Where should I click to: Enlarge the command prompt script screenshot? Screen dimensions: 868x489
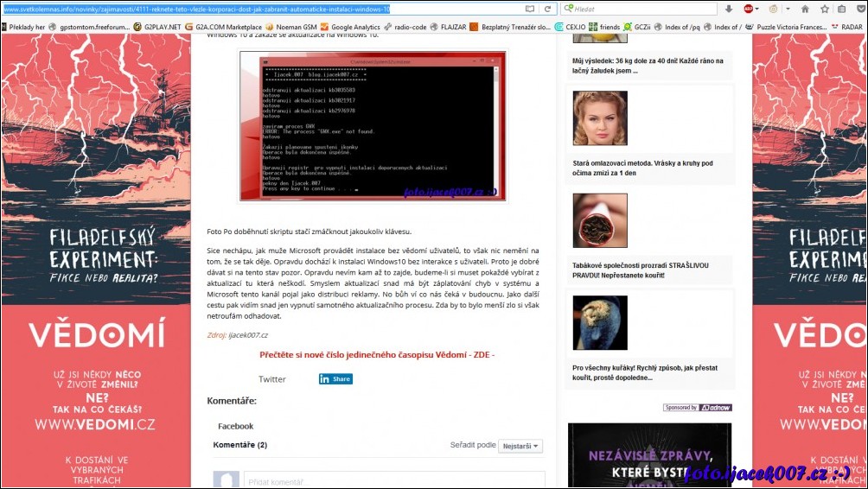pyautogui.click(x=373, y=126)
